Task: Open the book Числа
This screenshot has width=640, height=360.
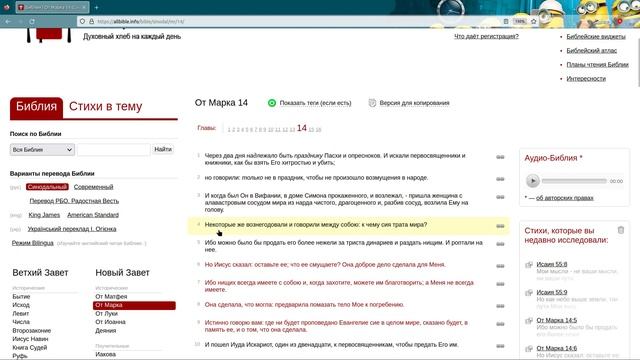Action: pyautogui.click(x=21, y=322)
